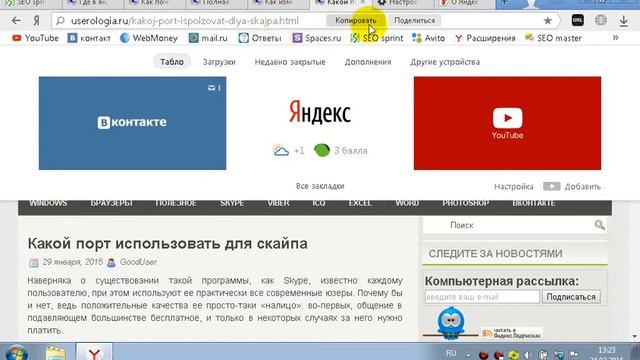The image size is (640, 360).
Task: Open the mail.ru bookmark
Action: pos(208,38)
